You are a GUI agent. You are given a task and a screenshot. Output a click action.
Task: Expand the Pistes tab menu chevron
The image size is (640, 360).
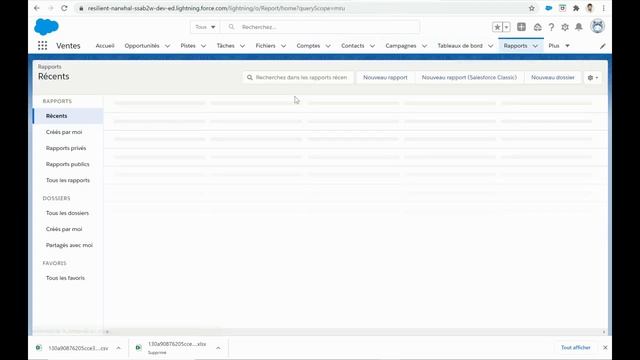(x=203, y=46)
